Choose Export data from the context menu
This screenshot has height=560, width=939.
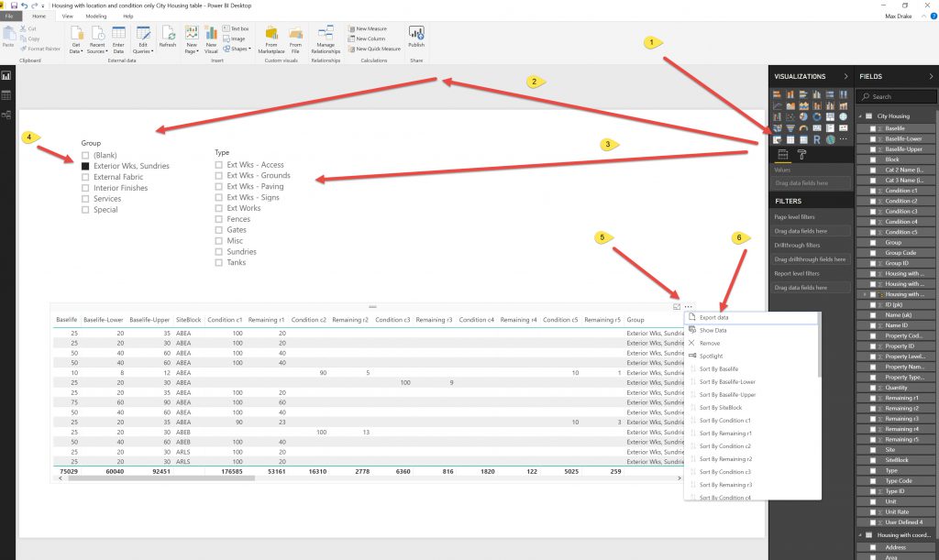click(714, 317)
